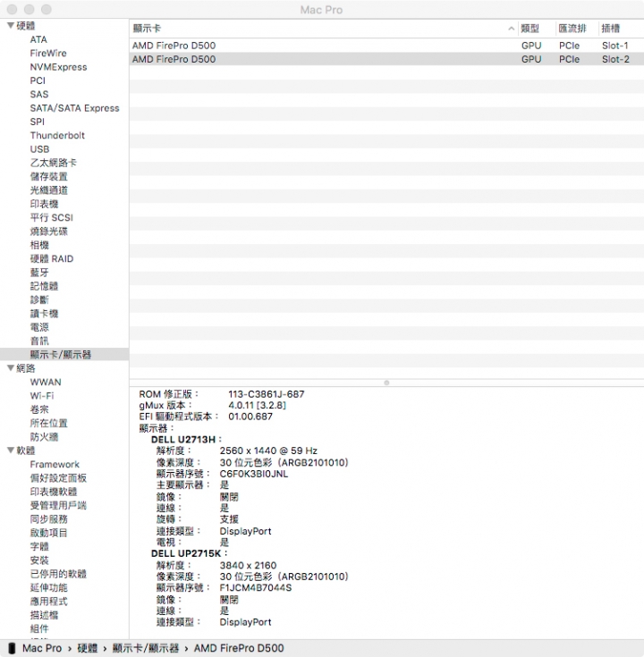Click AMD FirePro D500 in path bar
Screen dimensions: 644x657
point(239,648)
